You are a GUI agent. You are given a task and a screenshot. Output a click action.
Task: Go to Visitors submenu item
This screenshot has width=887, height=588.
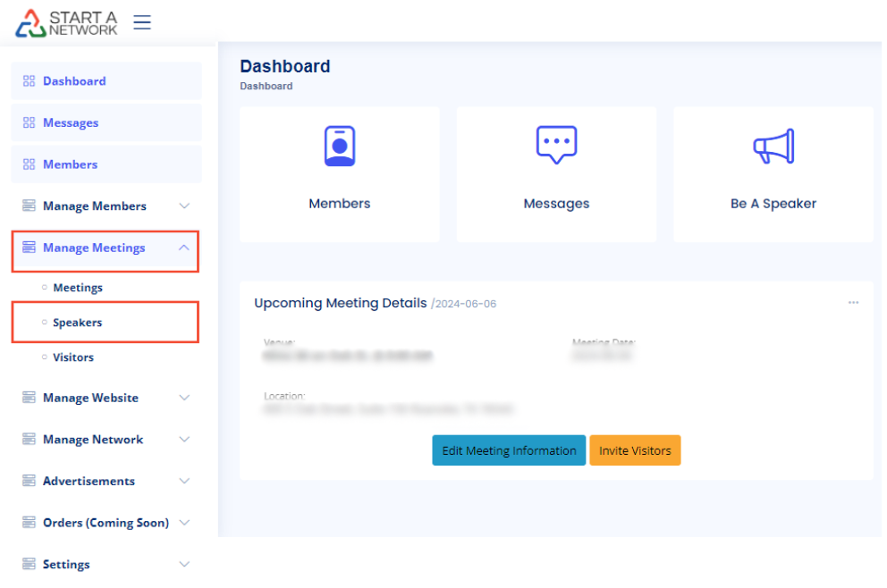(73, 357)
